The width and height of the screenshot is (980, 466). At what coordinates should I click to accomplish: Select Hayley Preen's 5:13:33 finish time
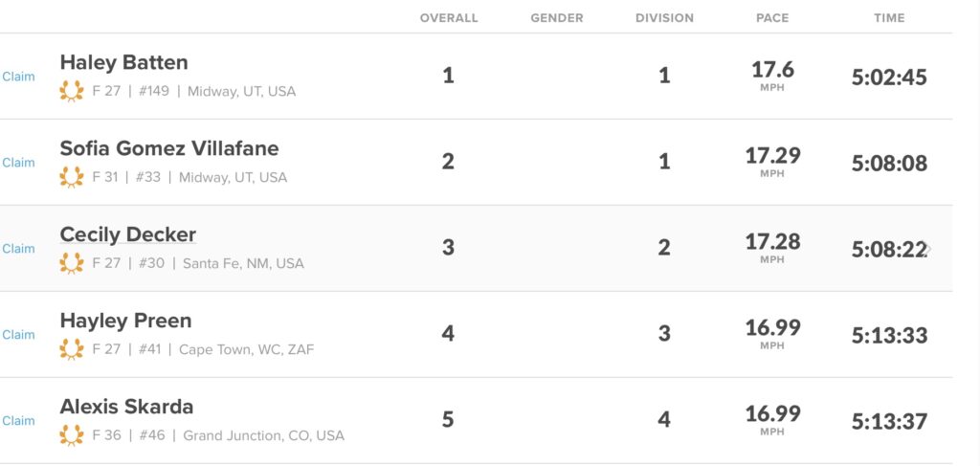pos(889,336)
